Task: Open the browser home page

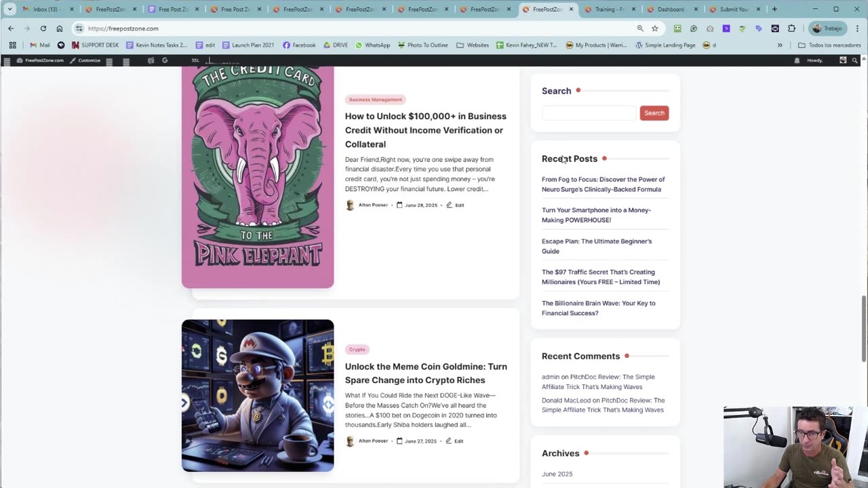Action: pyautogui.click(x=60, y=28)
